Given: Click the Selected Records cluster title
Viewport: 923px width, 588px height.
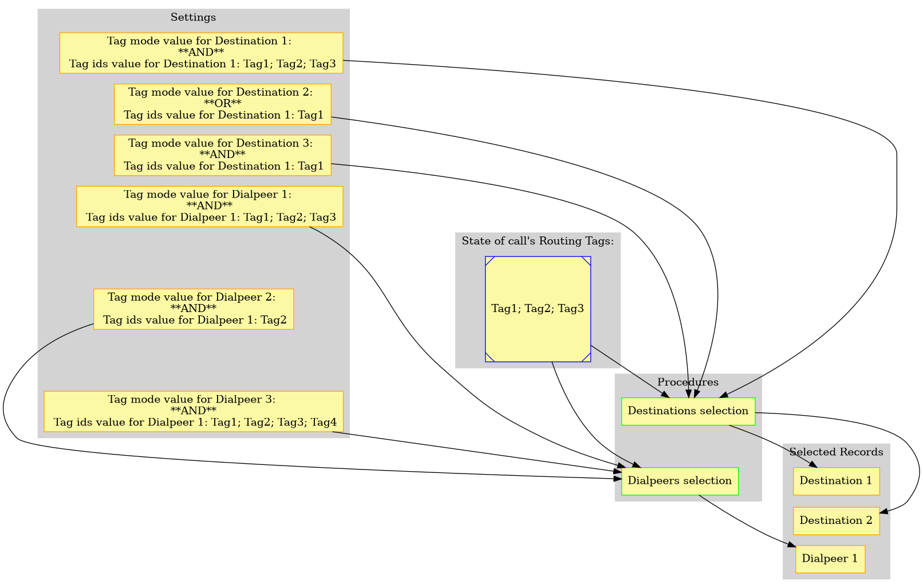Looking at the screenshot, I should (836, 452).
